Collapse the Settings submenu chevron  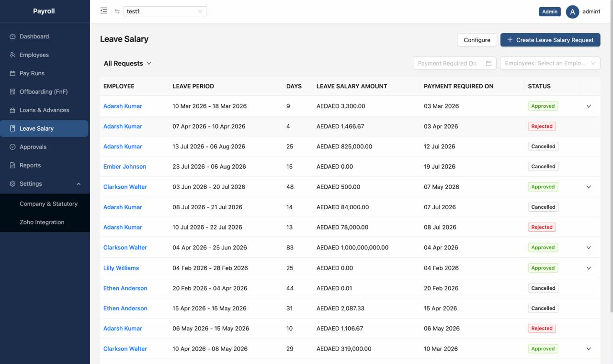pos(79,184)
